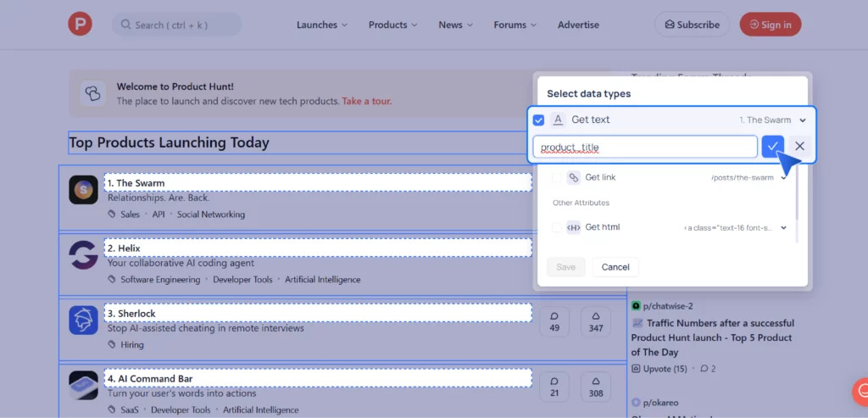Click AI Command Bar's 21 comments icon
Image resolution: width=868 pixels, height=418 pixels.
point(554,387)
